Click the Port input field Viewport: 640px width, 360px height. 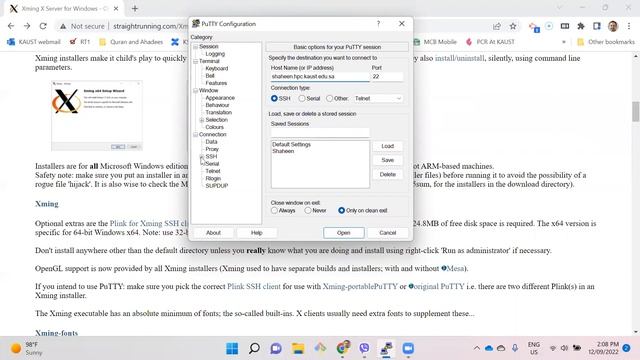coord(387,77)
